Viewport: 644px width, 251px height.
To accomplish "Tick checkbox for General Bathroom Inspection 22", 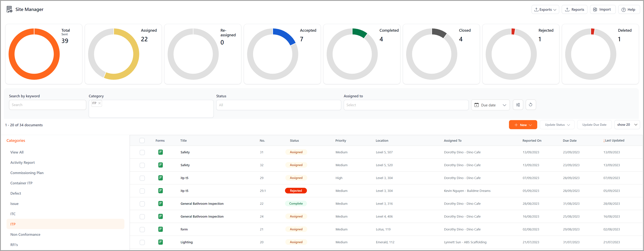I will (142, 204).
